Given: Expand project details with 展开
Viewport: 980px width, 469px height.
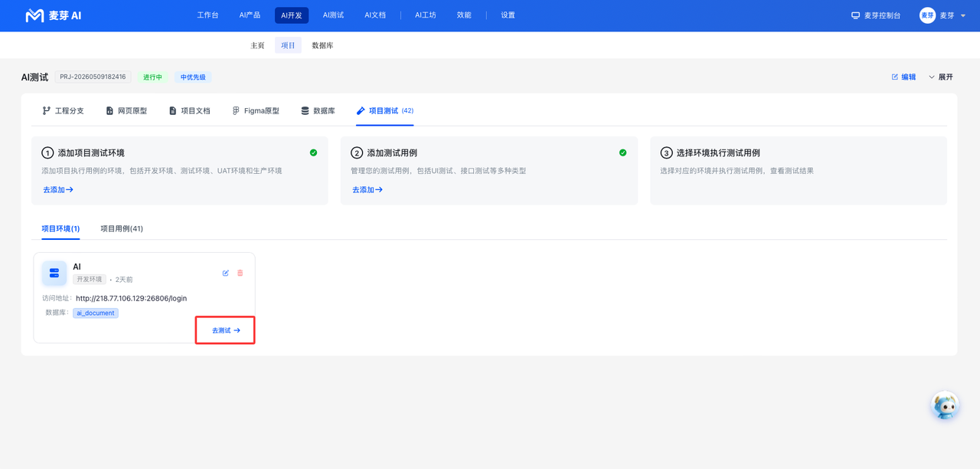Looking at the screenshot, I should (x=941, y=77).
